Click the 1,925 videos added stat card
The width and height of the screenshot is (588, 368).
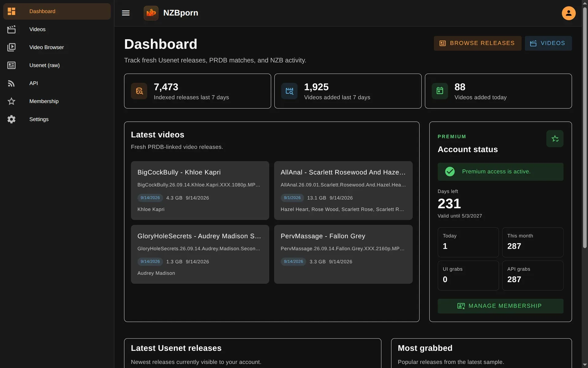pos(348,91)
